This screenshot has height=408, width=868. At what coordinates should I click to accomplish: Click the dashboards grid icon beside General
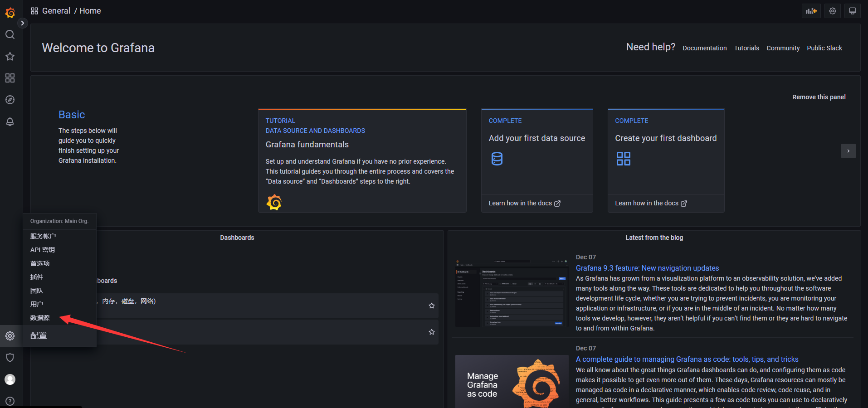tap(34, 11)
